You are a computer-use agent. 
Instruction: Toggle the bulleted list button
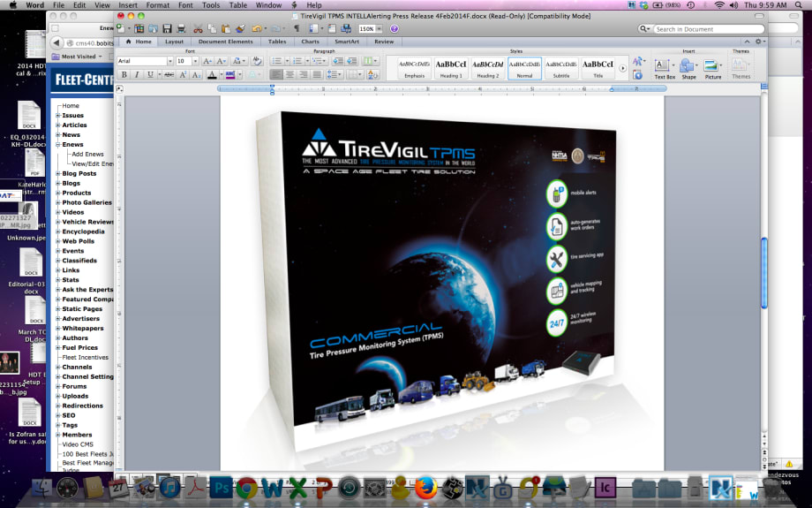click(x=276, y=61)
